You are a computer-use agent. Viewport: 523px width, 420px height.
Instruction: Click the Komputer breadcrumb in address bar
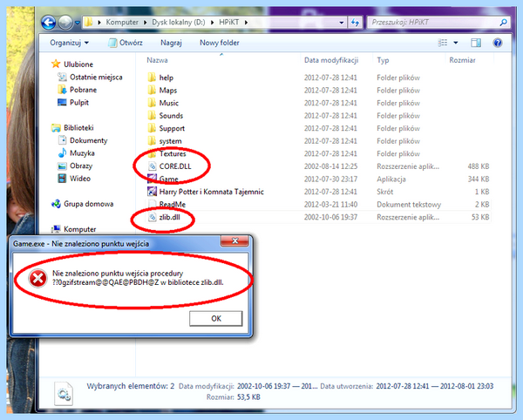122,23
